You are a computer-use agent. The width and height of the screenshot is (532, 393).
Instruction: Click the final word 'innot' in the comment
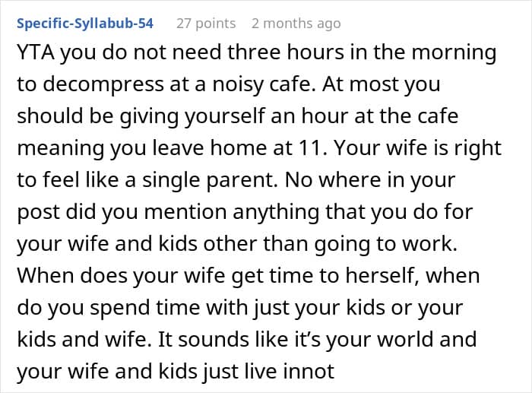tap(309, 371)
